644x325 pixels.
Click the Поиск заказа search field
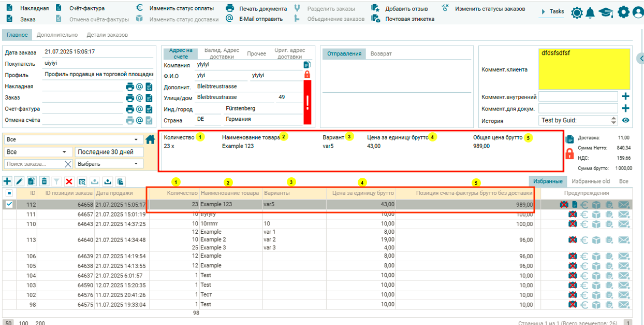pos(34,164)
